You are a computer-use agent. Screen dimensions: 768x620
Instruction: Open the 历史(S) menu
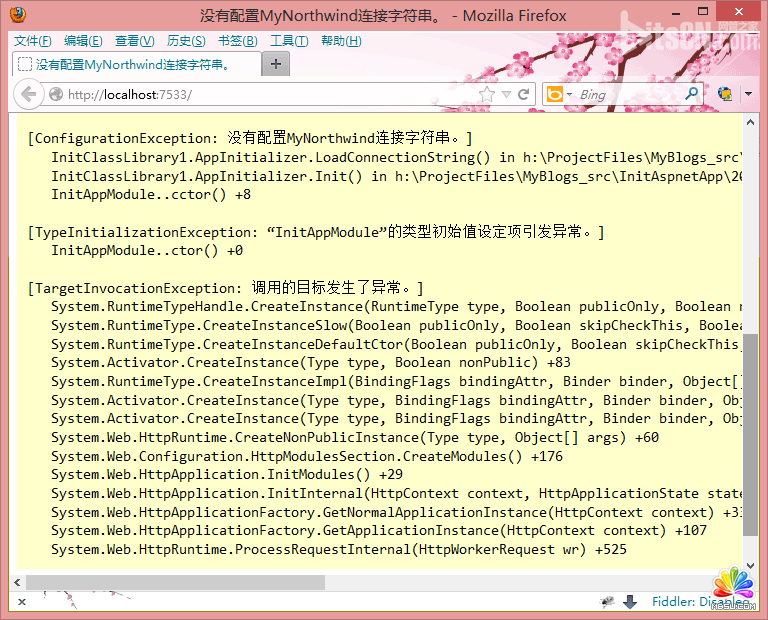click(x=186, y=41)
